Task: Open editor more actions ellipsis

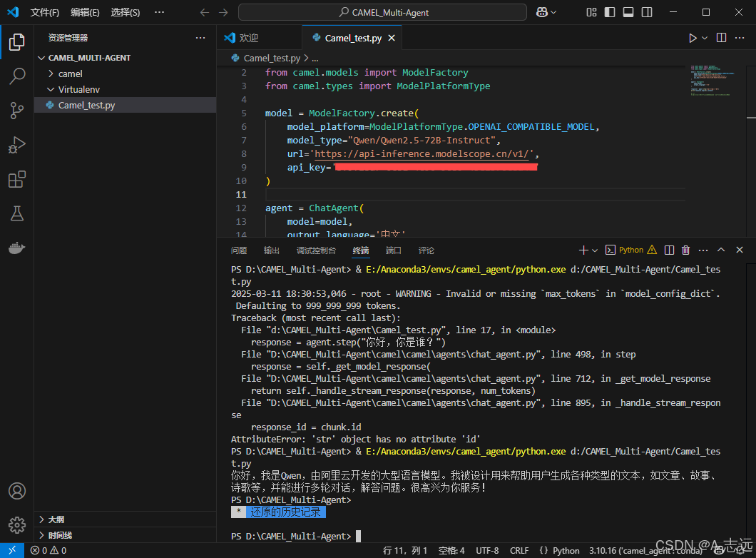Action: 740,38
